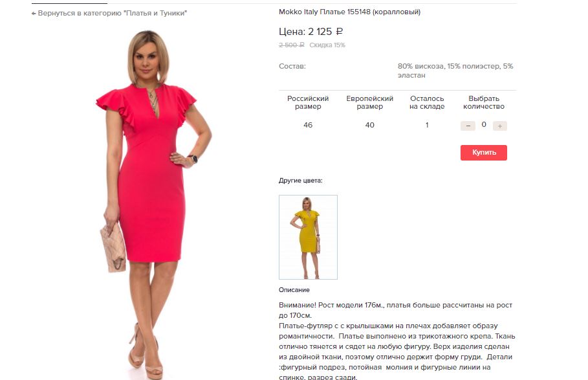Viewport: 588px width, 380px height.
Task: Click the back arrow icon before 'Вернуться'
Action: click(34, 14)
